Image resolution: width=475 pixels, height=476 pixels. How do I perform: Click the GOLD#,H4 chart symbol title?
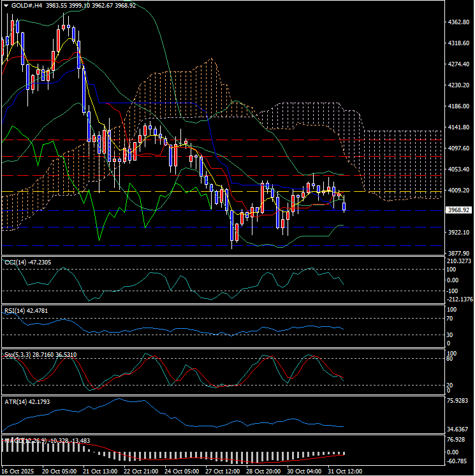click(26, 5)
